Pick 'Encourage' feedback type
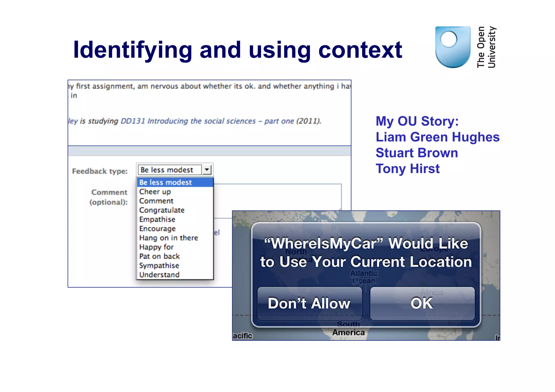This screenshot has width=555, height=392. click(175, 229)
